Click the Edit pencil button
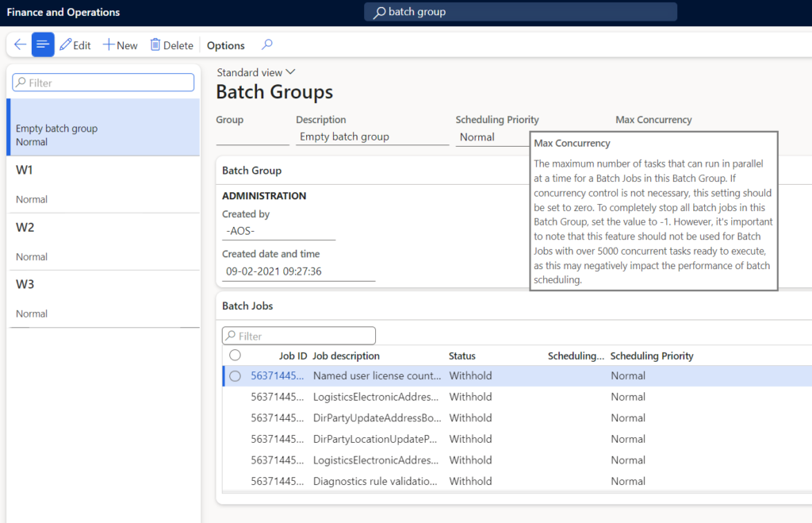The image size is (812, 523). point(75,45)
